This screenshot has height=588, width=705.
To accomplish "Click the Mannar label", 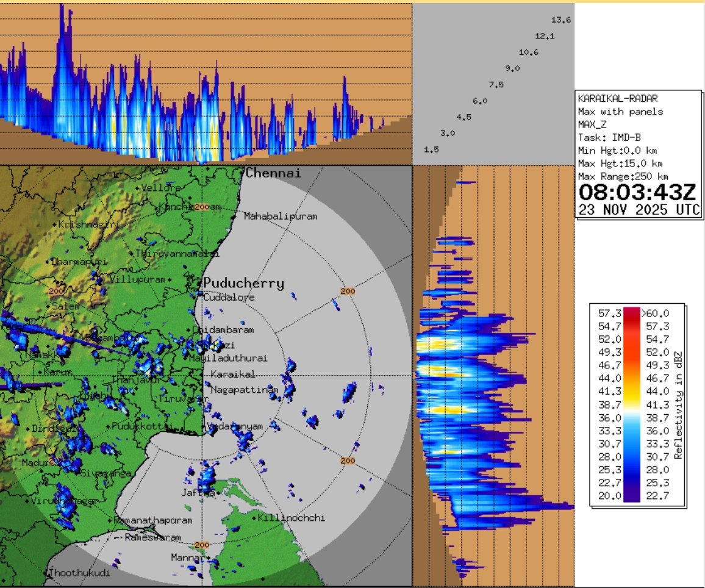I will coord(187,558).
